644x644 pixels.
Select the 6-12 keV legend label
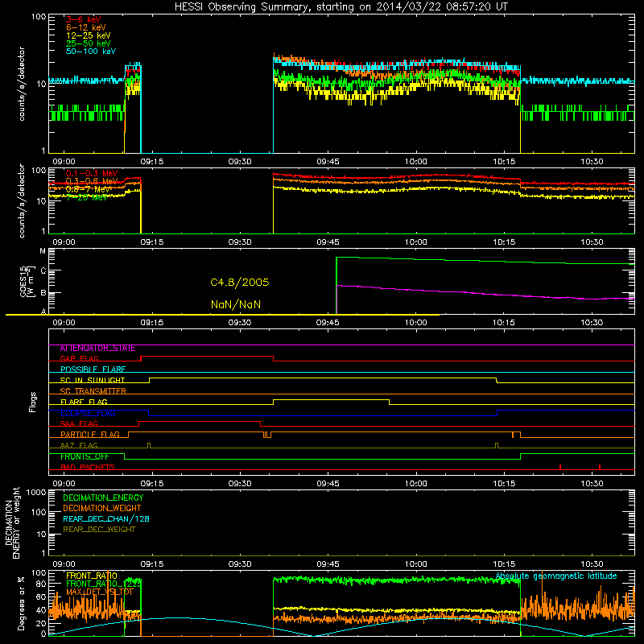click(x=86, y=27)
